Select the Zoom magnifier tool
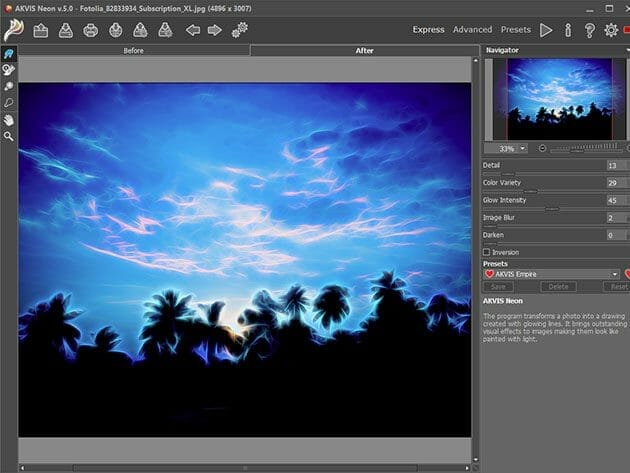The width and height of the screenshot is (630, 473). [x=9, y=136]
